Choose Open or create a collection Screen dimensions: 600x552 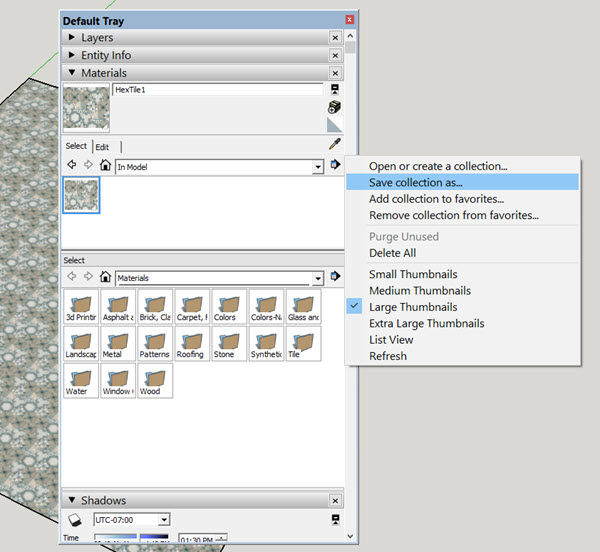[438, 166]
